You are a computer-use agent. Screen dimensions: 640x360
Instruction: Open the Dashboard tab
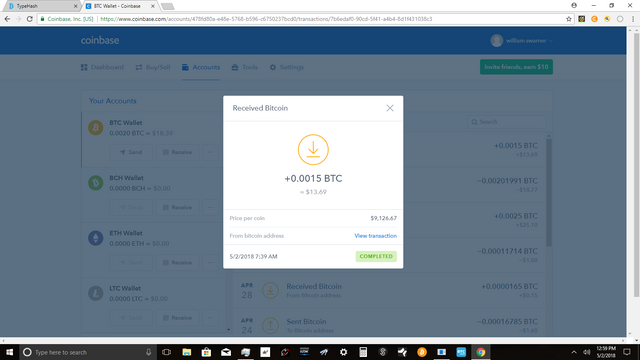(x=102, y=67)
